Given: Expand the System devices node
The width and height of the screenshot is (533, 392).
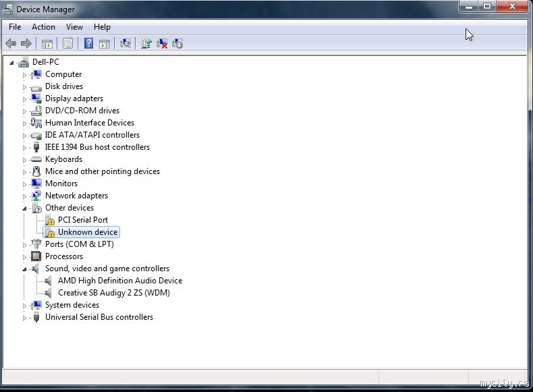Looking at the screenshot, I should pos(24,306).
